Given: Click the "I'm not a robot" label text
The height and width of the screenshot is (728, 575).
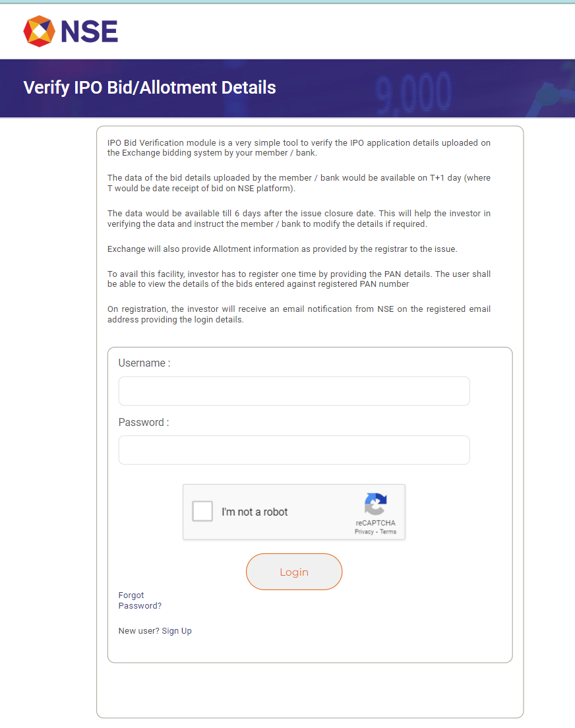Looking at the screenshot, I should point(255,512).
